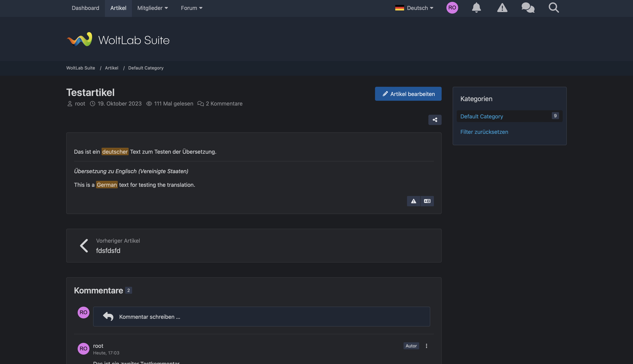The height and width of the screenshot is (364, 633).
Task: Click the translation language icon in article box
Action: pyautogui.click(x=427, y=201)
